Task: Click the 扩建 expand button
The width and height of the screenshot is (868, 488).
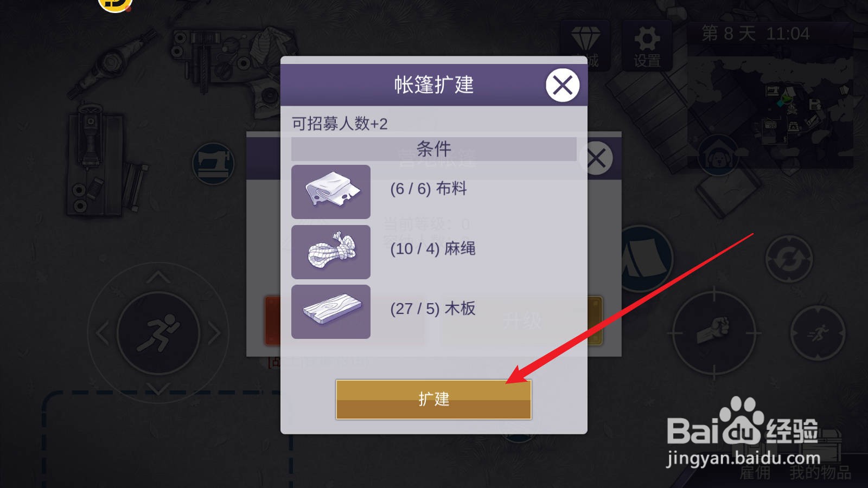Action: click(433, 399)
